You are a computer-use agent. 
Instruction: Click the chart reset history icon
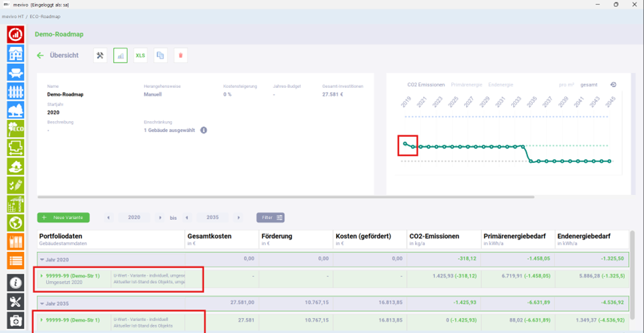(613, 84)
